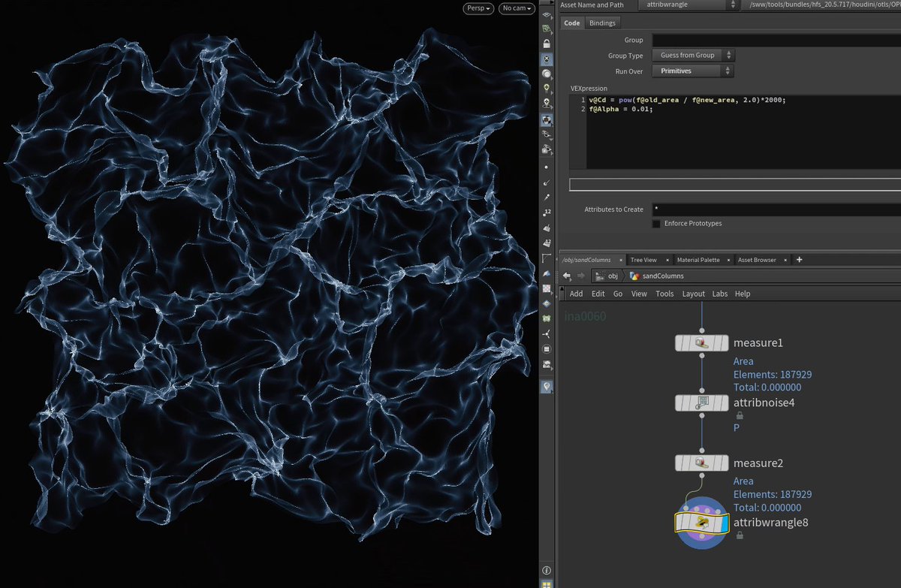The width and height of the screenshot is (901, 588).
Task: Open the Run Over Primitives dropdown
Action: coord(693,71)
